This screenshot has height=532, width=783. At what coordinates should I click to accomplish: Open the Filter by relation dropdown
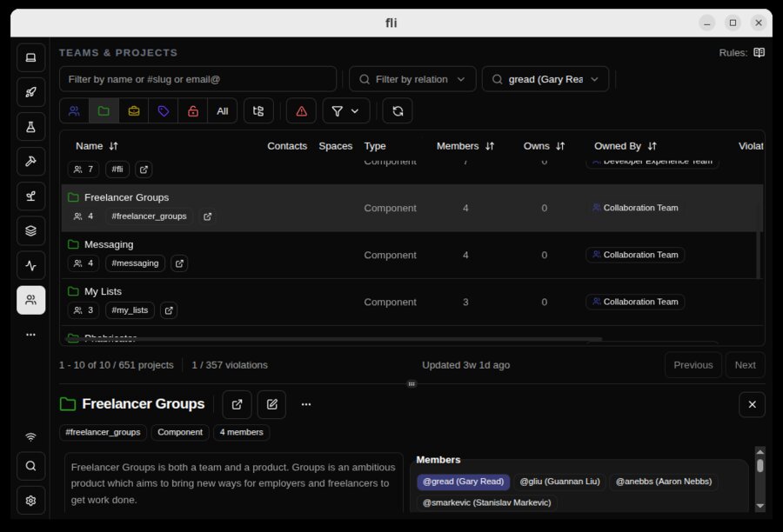tap(412, 78)
